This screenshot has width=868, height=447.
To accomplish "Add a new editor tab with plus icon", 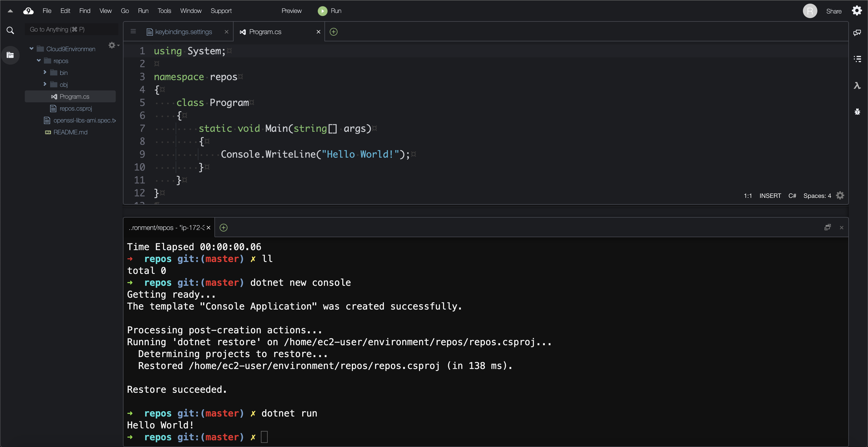I will pos(334,32).
